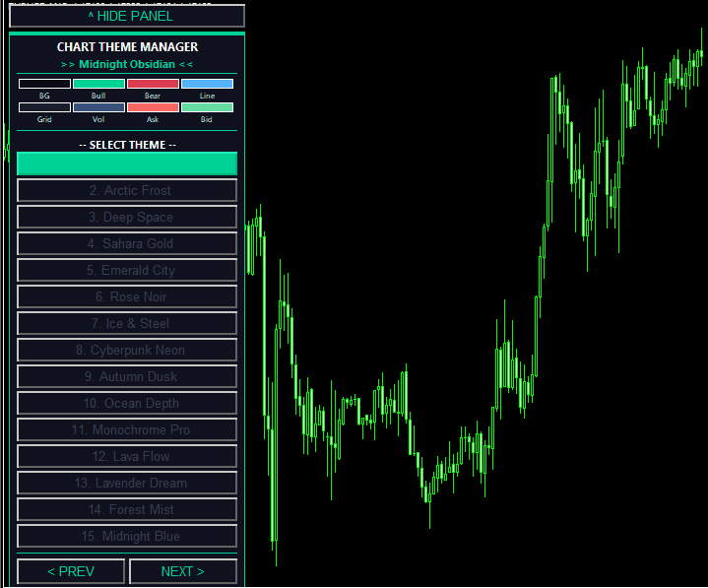Select the Monochrome Pro theme

[127, 429]
